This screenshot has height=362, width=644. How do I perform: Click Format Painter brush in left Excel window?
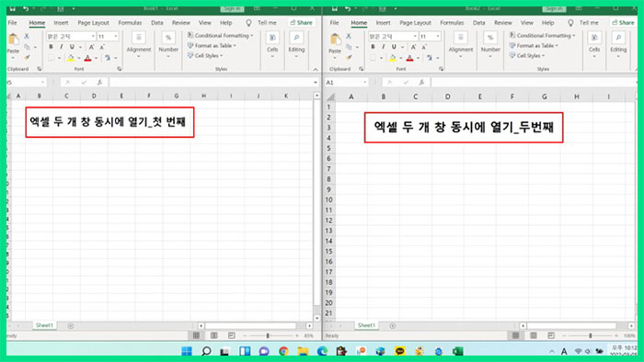coord(27,57)
